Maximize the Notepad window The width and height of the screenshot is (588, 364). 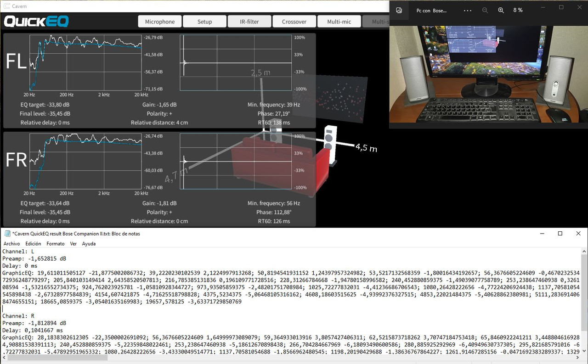560,234
